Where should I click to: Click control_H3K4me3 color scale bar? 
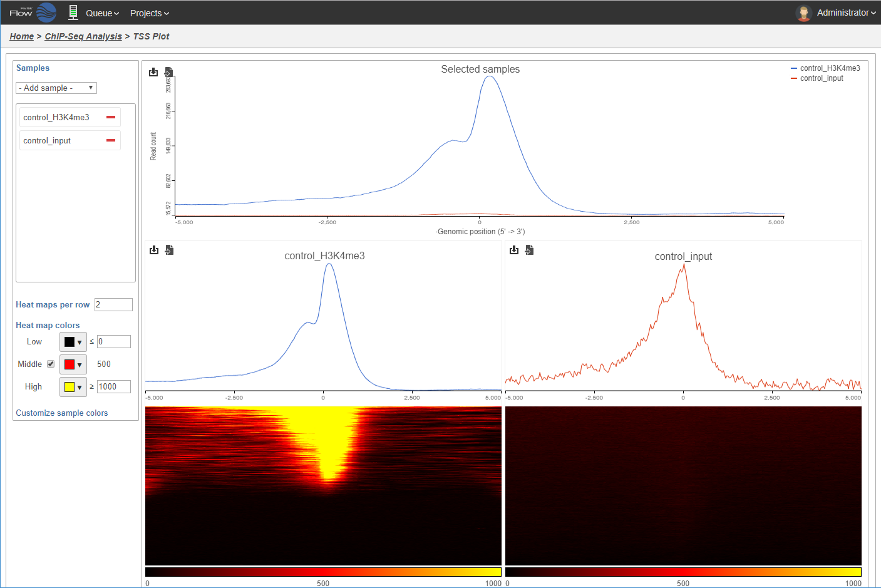323,572
